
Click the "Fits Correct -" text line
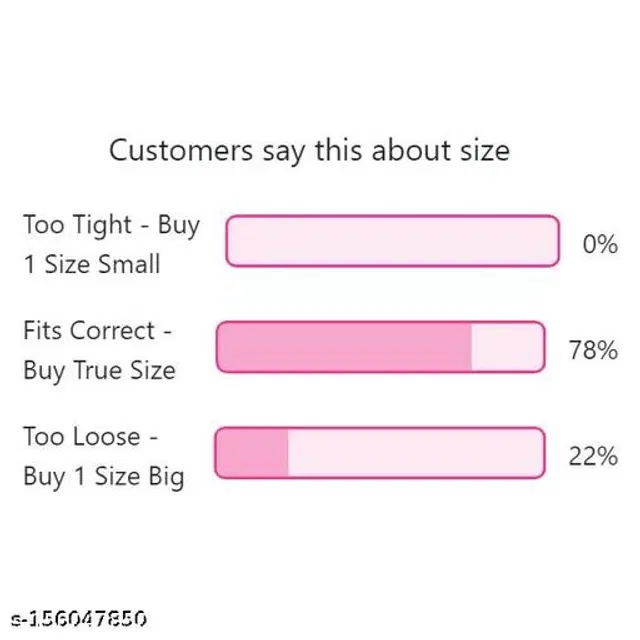102,331
